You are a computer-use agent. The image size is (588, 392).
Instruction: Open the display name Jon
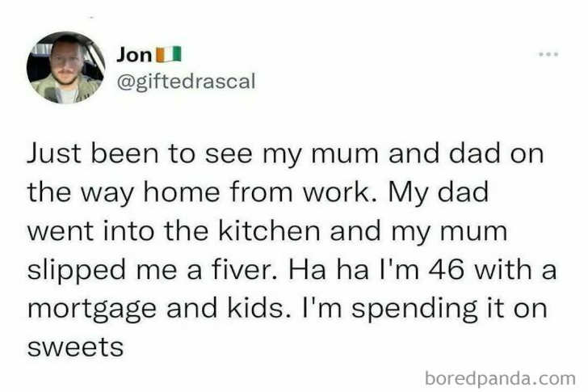click(133, 55)
